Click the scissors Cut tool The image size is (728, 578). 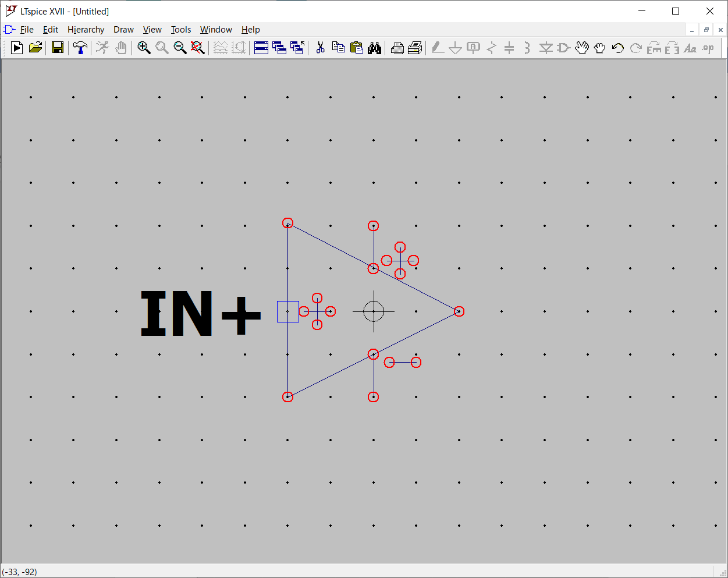pos(320,48)
